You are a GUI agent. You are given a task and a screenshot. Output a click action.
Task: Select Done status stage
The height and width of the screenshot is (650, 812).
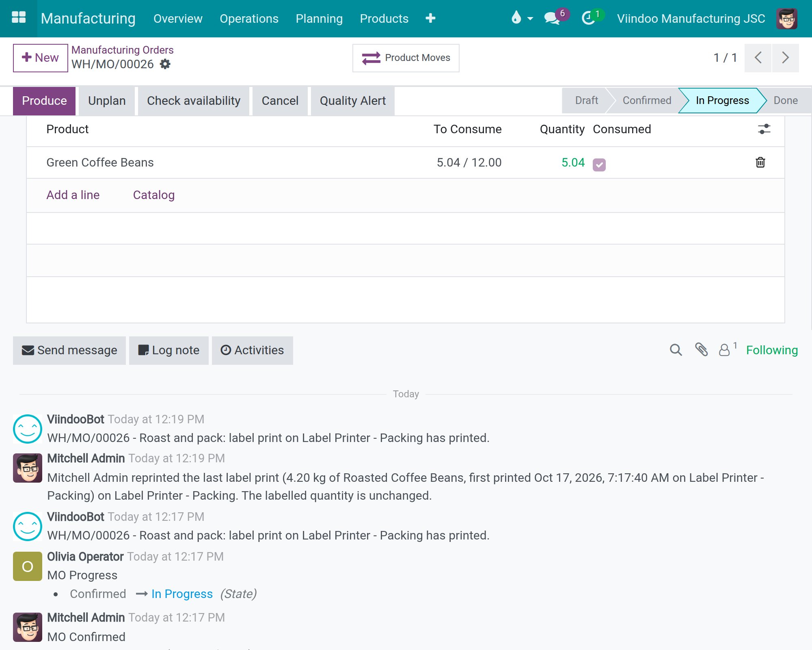785,100
